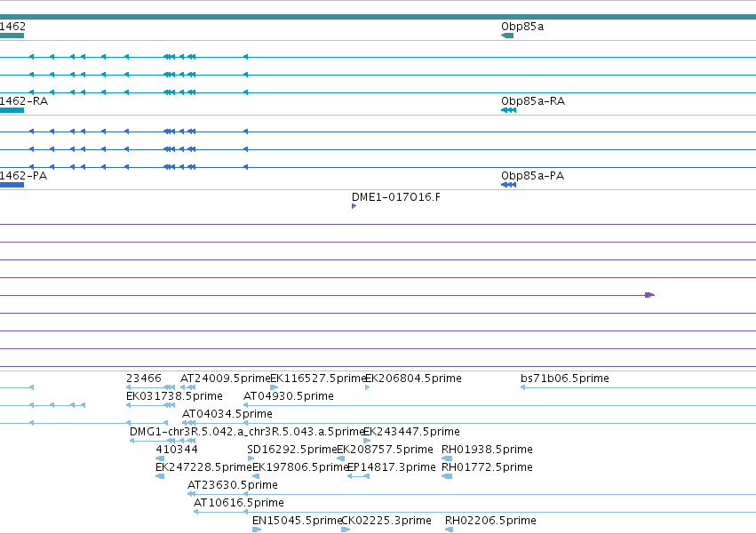Click the AT24009.5prime label

pyautogui.click(x=225, y=379)
